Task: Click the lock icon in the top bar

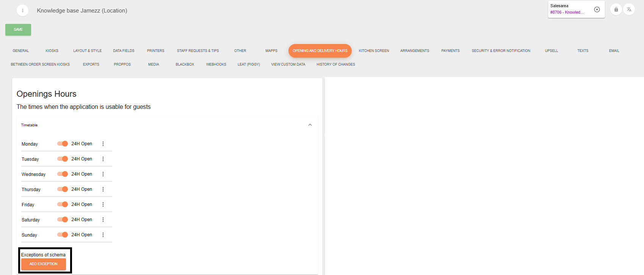Action: click(616, 9)
